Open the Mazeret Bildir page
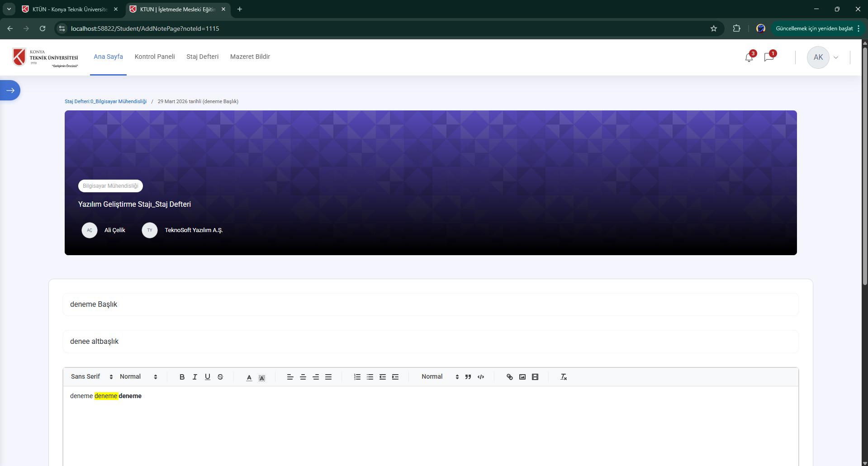The image size is (868, 466). point(250,57)
